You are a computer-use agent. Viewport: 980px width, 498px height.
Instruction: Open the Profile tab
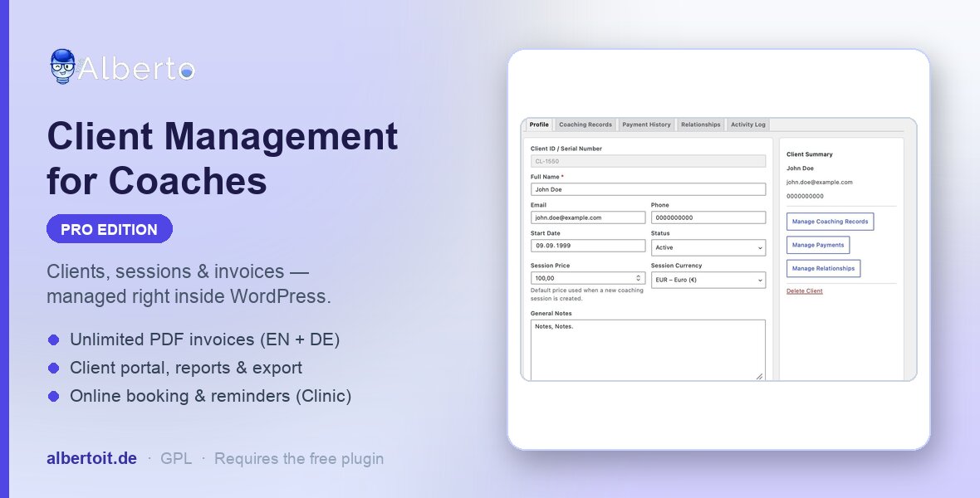point(539,124)
